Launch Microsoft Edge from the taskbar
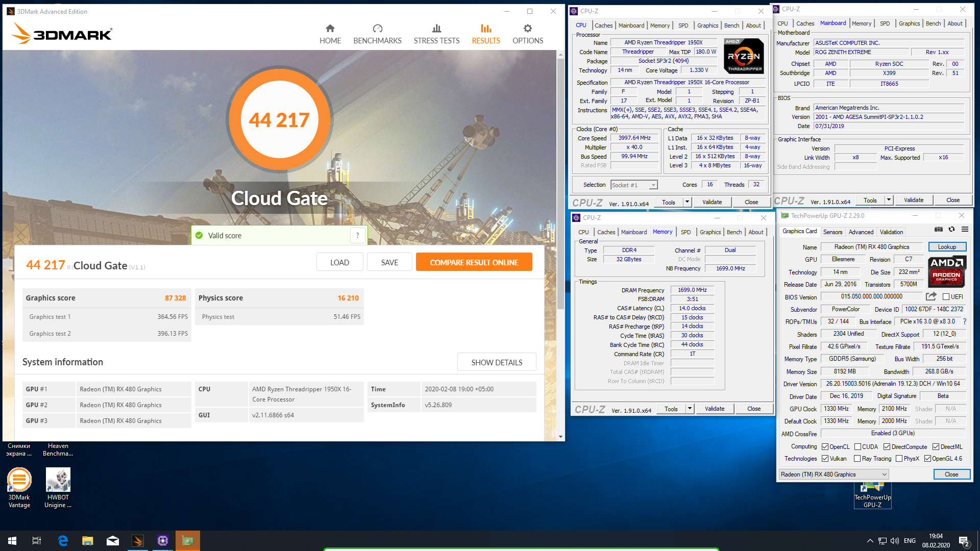Viewport: 980px width, 551px height. (x=63, y=541)
